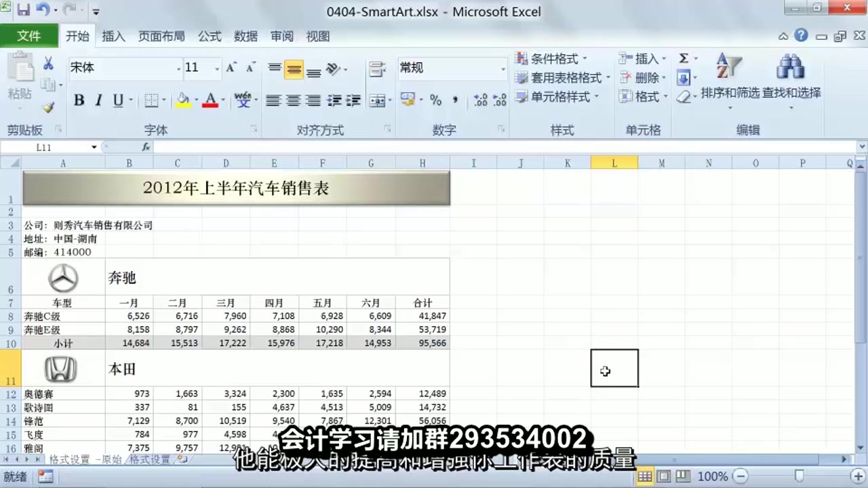The width and height of the screenshot is (868, 488).
Task: Click the Cut scissors icon
Action: [48, 64]
